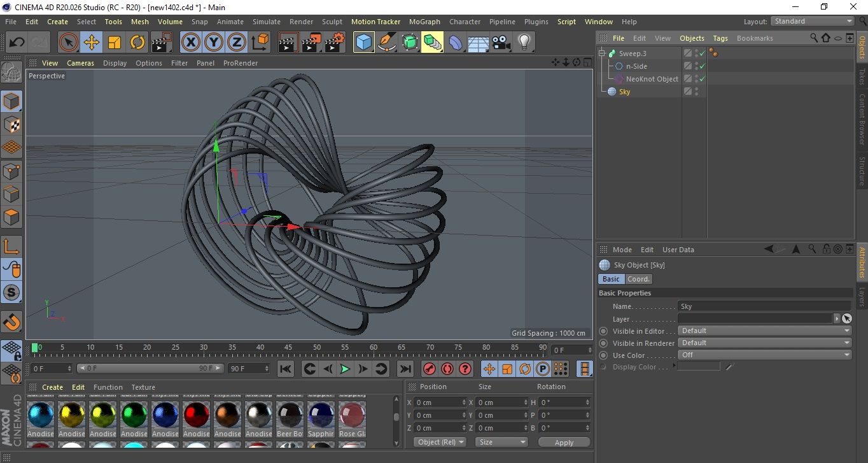Open Visible in Renderer dropdown
Viewport: 868px width, 463px height.
(766, 343)
